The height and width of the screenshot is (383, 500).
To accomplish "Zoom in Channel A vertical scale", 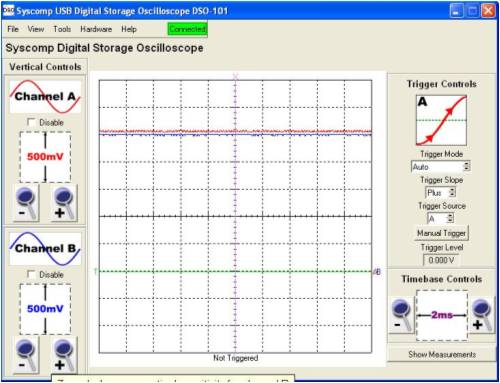I will pyautogui.click(x=64, y=203).
